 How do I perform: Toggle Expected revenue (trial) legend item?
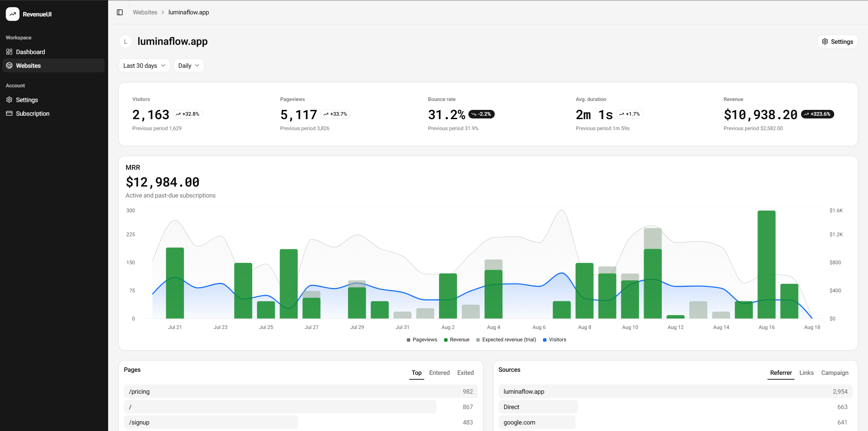(506, 340)
